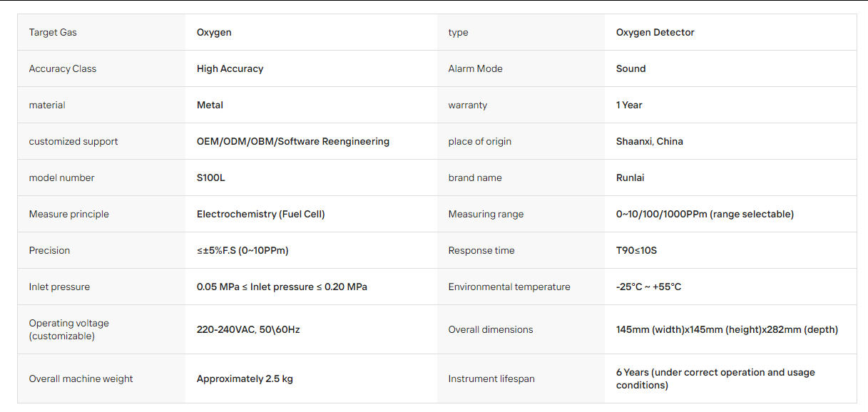Click 'OEM/ODM/OBM/Software Reengineering' value
This screenshot has height=412, width=868.
click(x=293, y=141)
